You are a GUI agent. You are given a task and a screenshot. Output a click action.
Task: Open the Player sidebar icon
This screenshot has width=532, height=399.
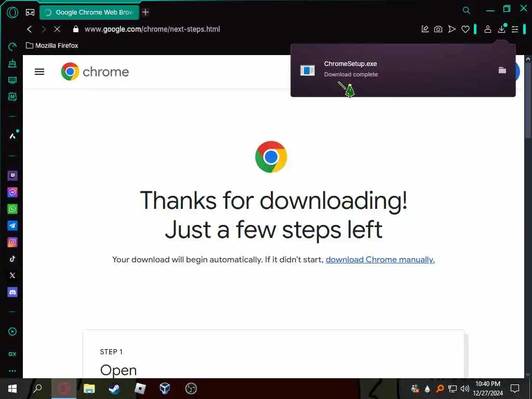[x=12, y=331]
